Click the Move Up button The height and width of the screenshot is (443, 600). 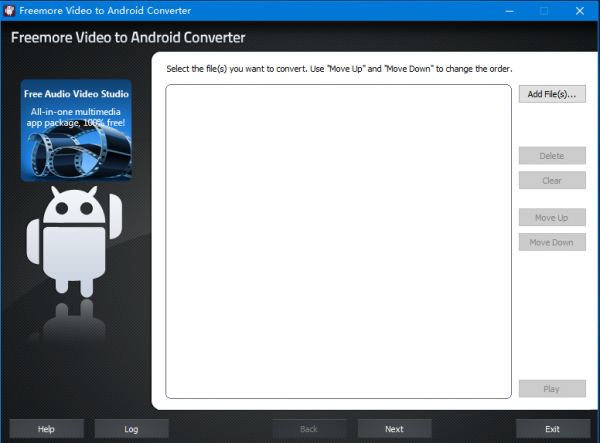coord(552,218)
